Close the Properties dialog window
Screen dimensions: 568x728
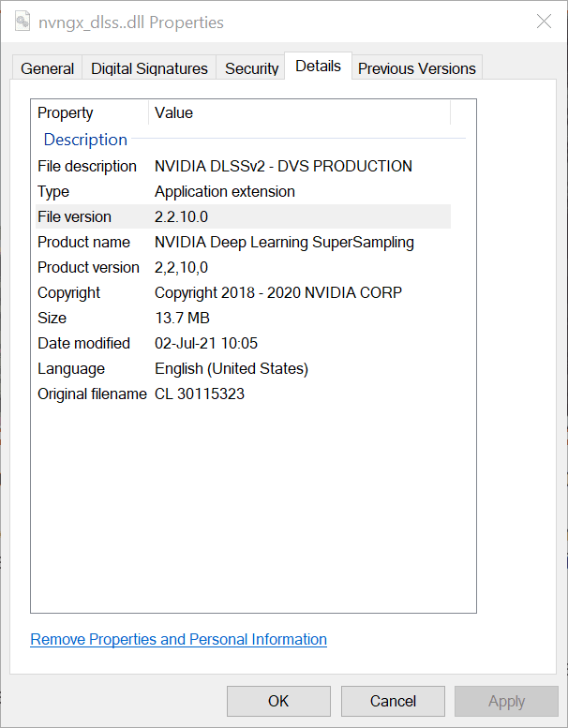coord(543,22)
